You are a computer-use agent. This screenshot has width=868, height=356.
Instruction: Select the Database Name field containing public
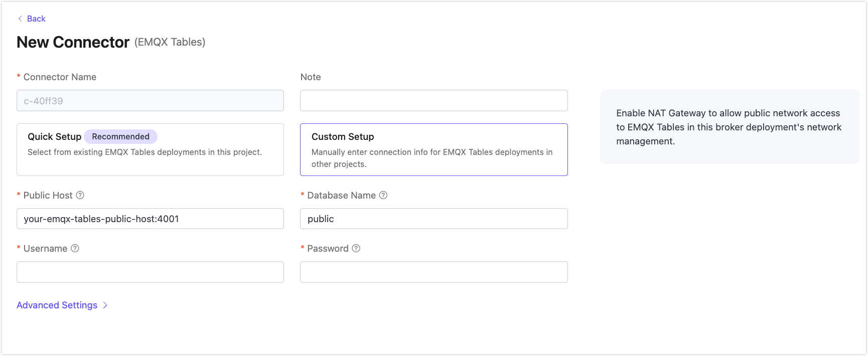433,219
